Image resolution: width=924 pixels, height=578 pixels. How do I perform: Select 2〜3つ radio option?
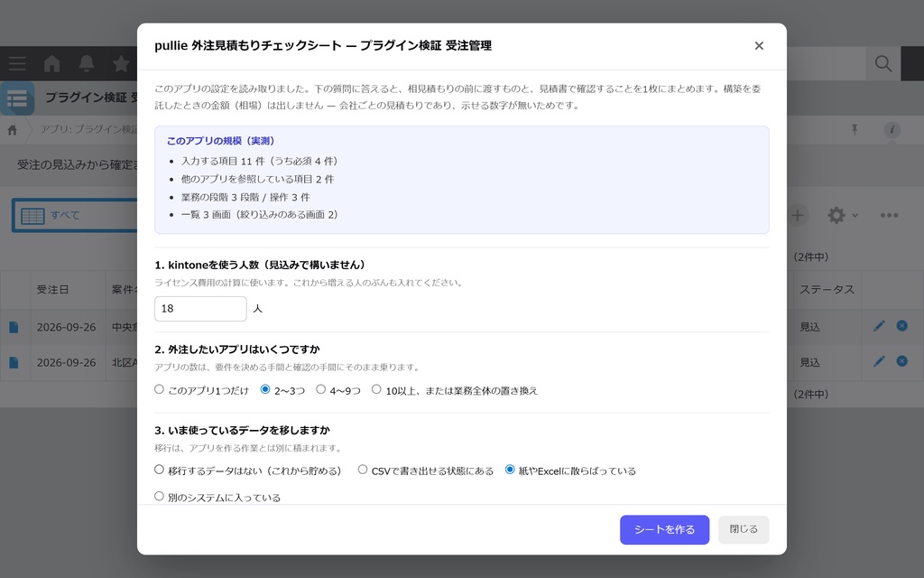pyautogui.click(x=265, y=389)
